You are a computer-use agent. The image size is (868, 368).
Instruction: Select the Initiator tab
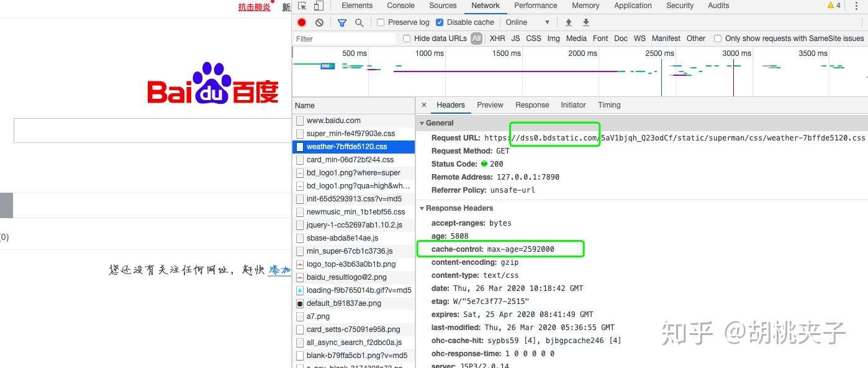click(573, 105)
